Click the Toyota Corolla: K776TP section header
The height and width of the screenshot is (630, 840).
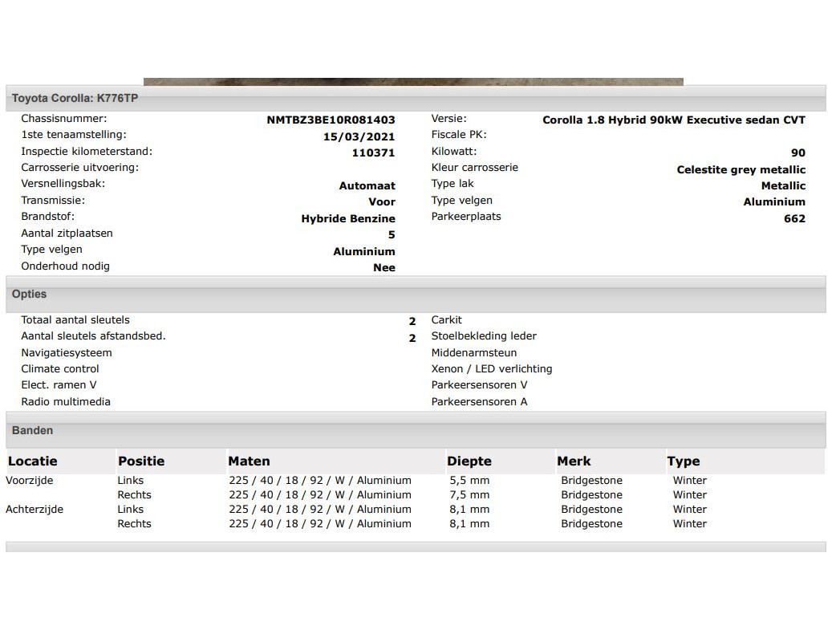pos(63,99)
